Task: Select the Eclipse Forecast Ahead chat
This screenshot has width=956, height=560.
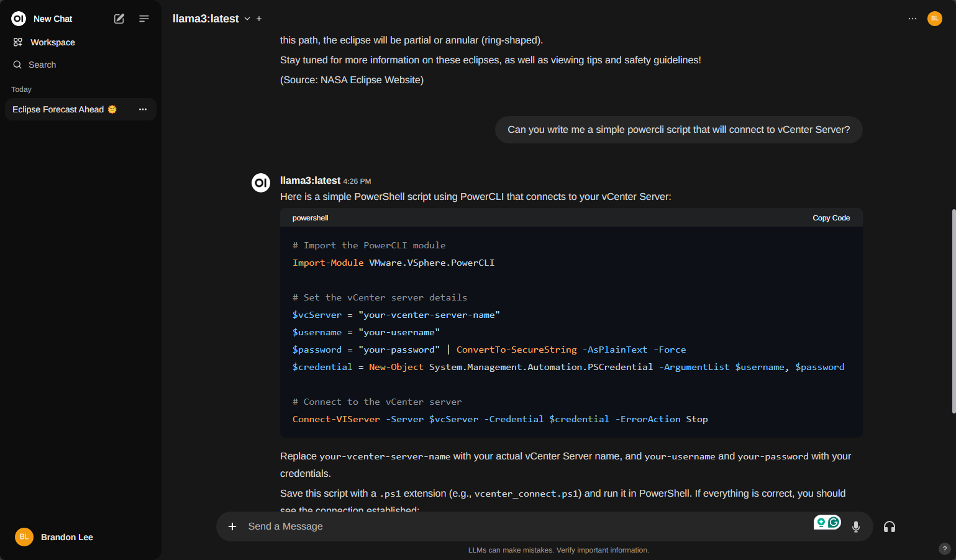Action: (x=58, y=109)
